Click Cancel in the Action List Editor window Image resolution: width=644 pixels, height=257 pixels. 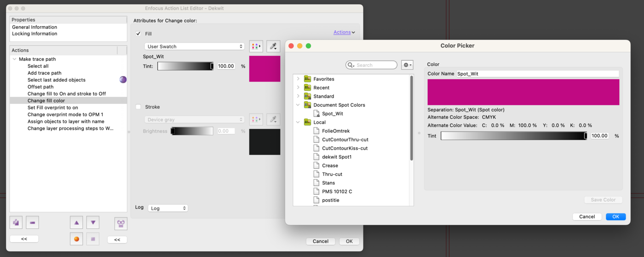click(x=321, y=241)
